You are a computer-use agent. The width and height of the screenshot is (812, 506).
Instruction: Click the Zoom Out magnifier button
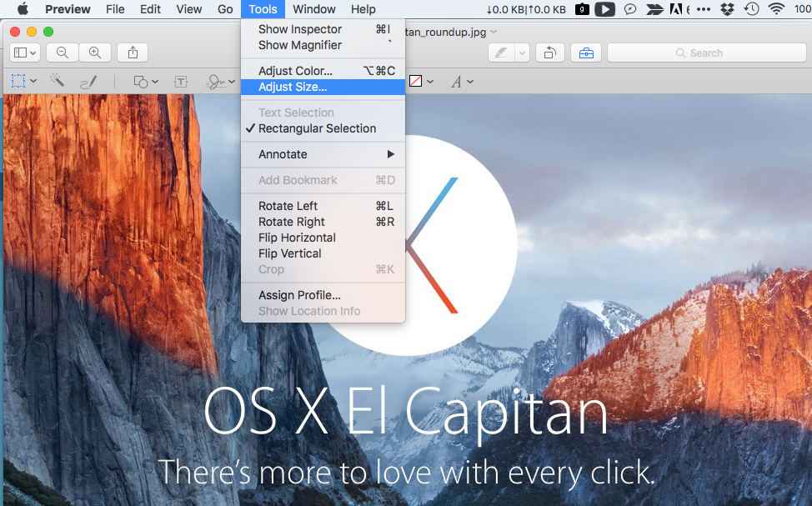point(63,53)
